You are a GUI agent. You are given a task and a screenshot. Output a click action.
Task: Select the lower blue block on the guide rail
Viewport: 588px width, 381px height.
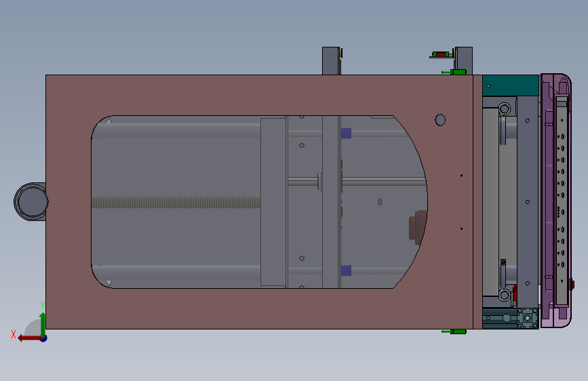(x=346, y=270)
